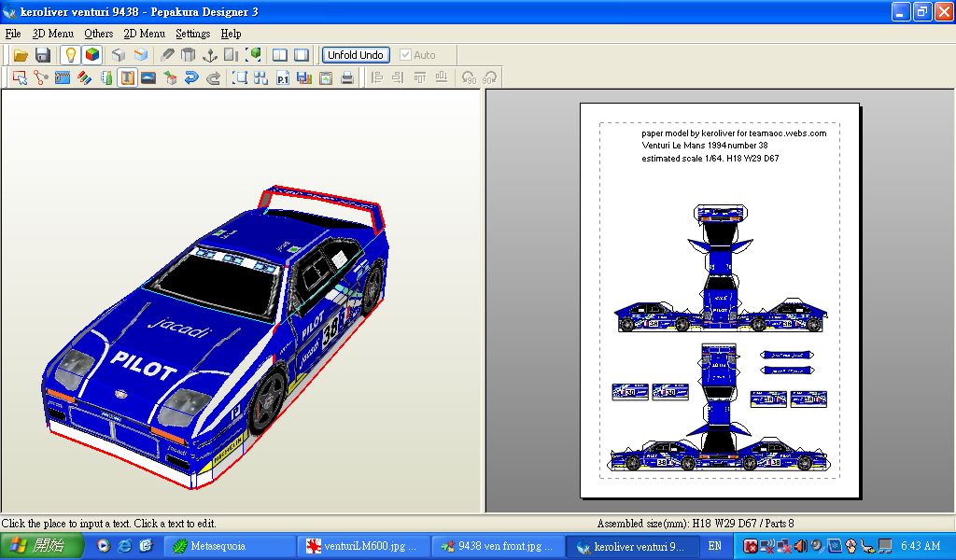Viewport: 956px width, 560px height.
Task: Select the join/disjoin faces tool
Action: coord(41,78)
